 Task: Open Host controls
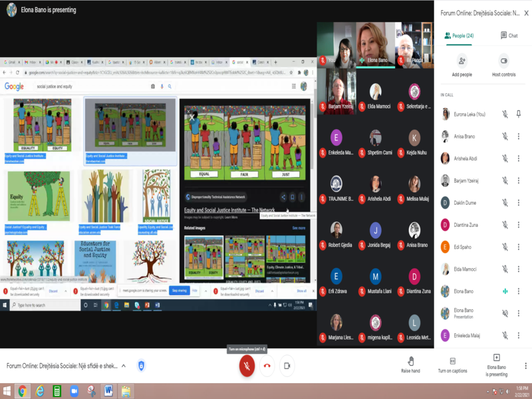click(x=503, y=65)
